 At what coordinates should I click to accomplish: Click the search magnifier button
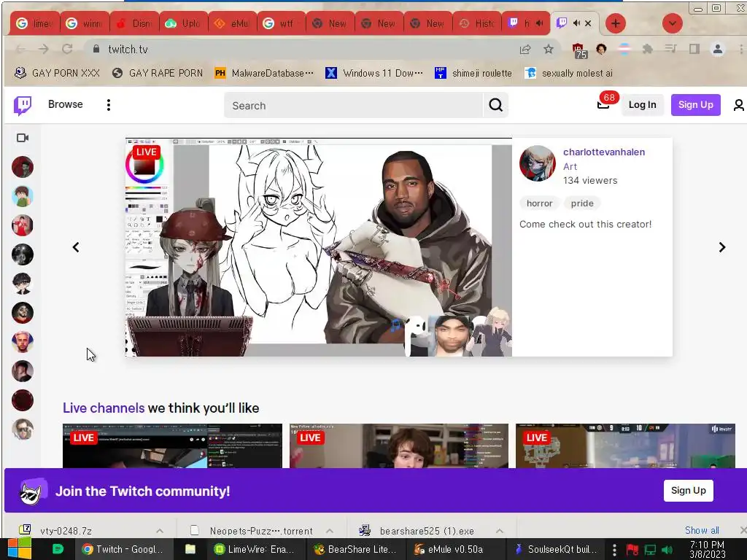pos(495,105)
